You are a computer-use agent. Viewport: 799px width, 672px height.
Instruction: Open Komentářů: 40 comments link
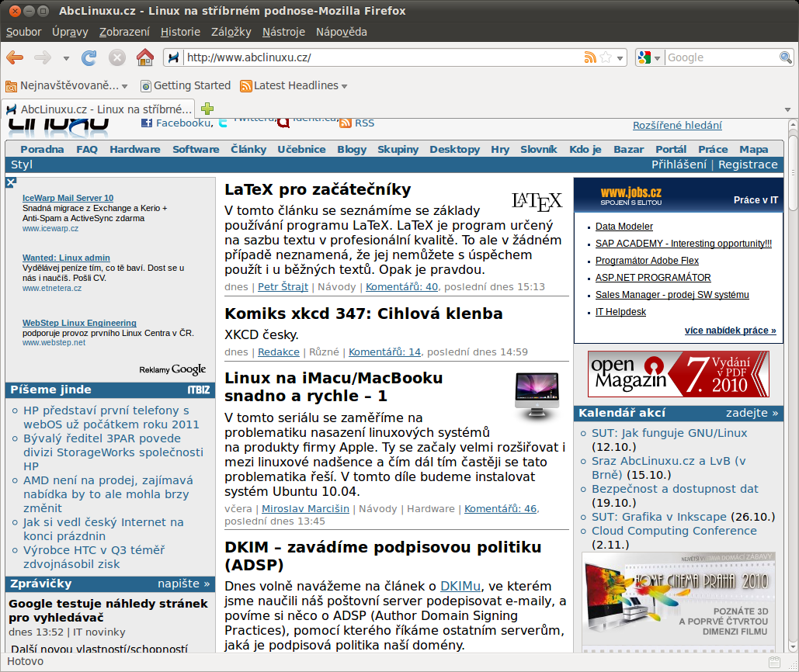click(x=402, y=286)
